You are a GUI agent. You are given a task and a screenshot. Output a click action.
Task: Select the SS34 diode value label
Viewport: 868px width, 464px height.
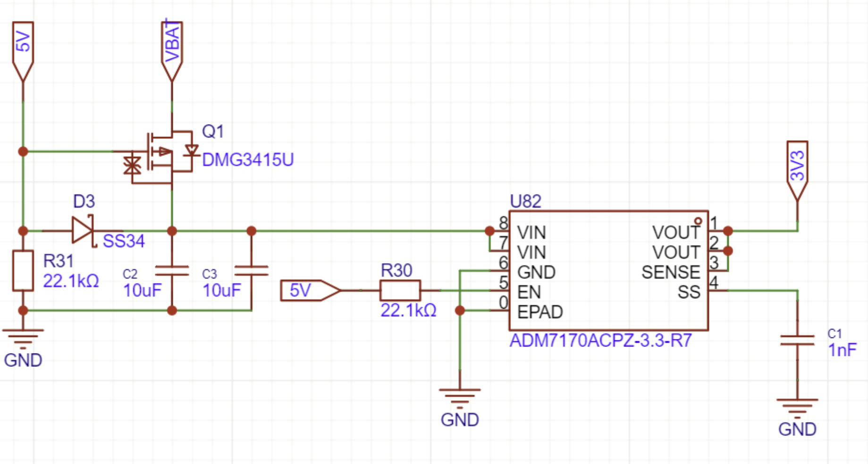click(124, 241)
